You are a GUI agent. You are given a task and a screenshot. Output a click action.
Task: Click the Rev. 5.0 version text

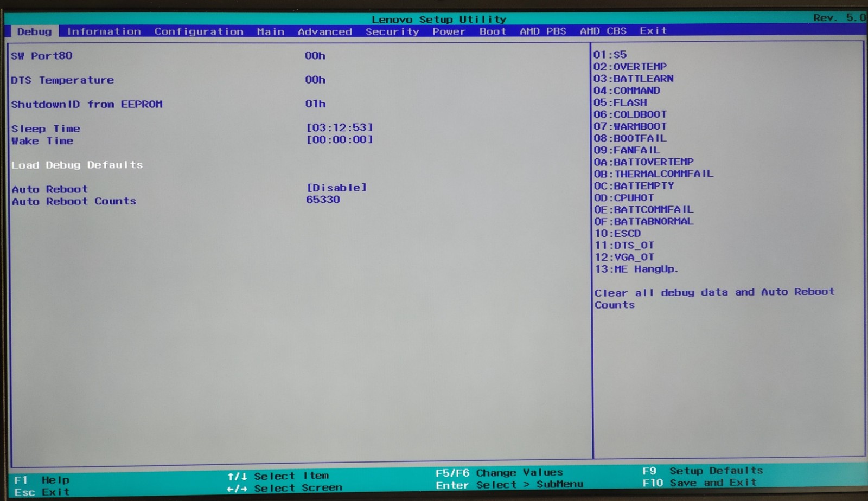839,18
